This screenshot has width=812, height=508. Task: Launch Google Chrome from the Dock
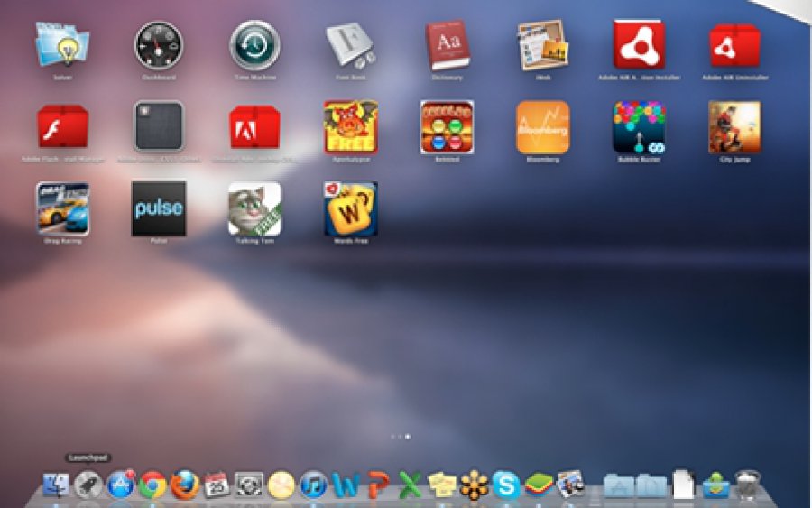152,485
